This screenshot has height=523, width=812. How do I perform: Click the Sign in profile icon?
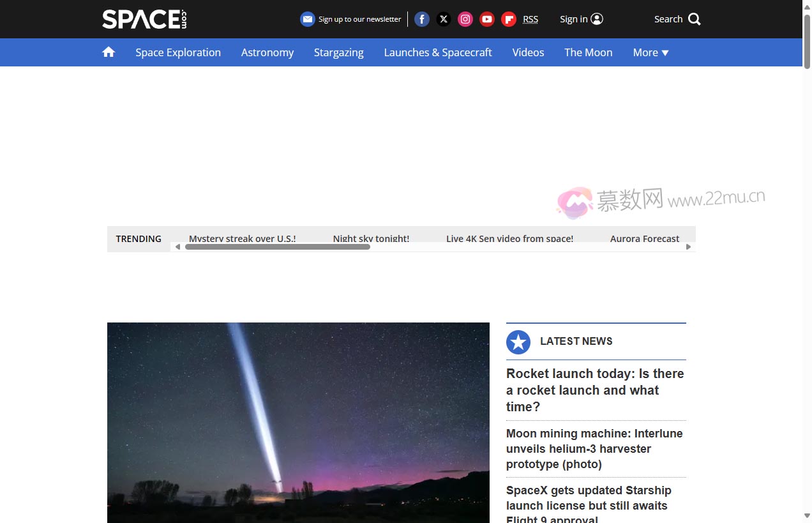point(597,19)
